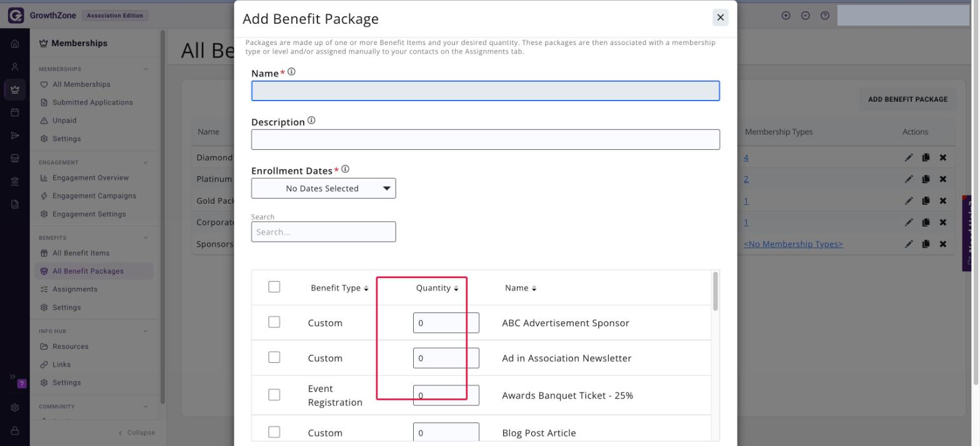
Task: Select the Memberships crown icon in rail
Action: click(x=15, y=90)
